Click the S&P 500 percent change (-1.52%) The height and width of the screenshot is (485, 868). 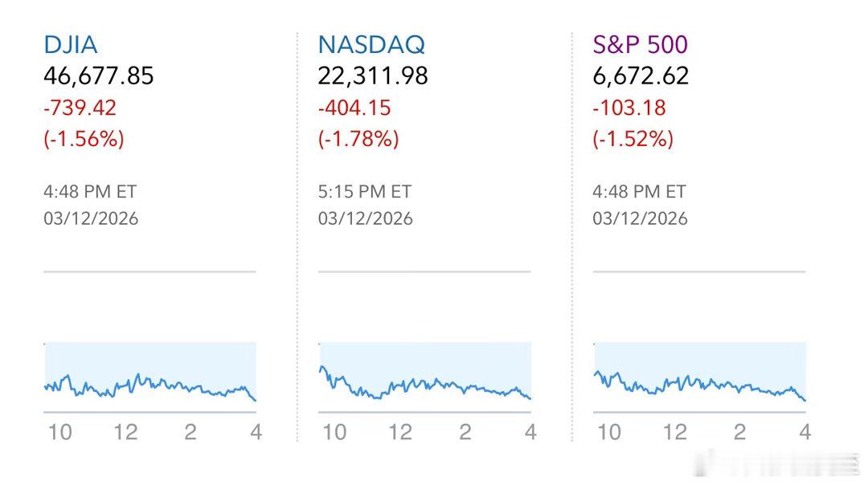[x=633, y=139]
